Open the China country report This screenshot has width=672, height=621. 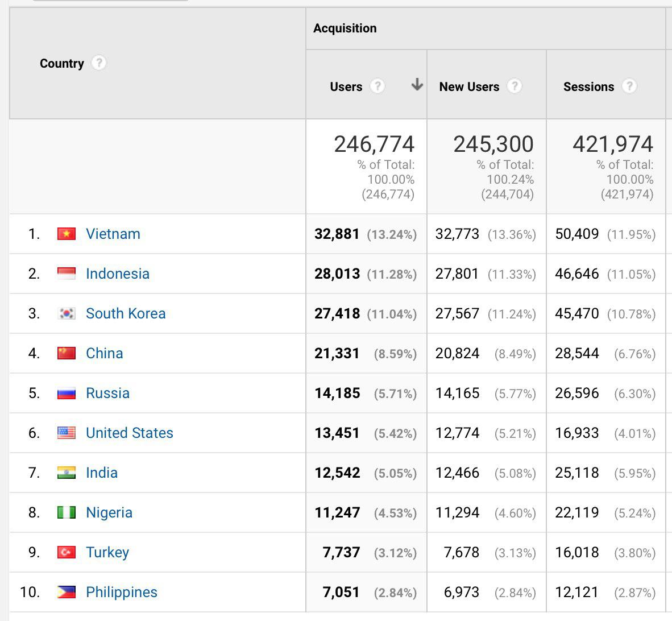pos(104,353)
